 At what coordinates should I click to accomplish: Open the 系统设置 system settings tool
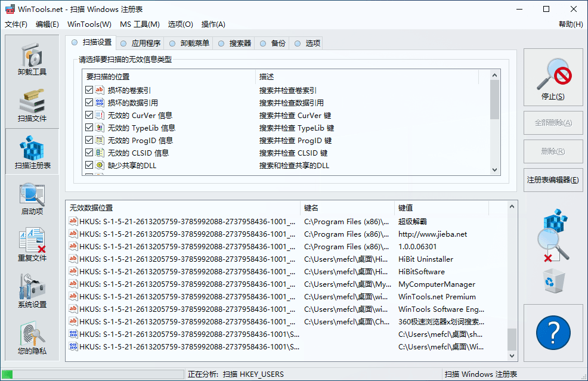click(32, 291)
